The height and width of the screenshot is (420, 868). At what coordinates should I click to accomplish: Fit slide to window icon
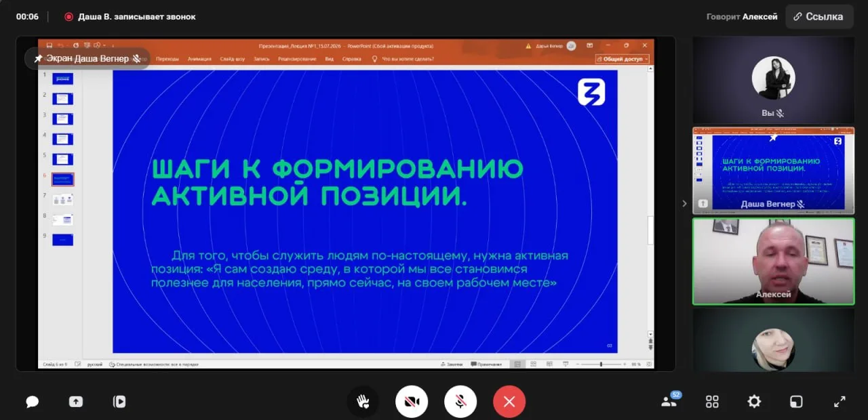coord(648,364)
